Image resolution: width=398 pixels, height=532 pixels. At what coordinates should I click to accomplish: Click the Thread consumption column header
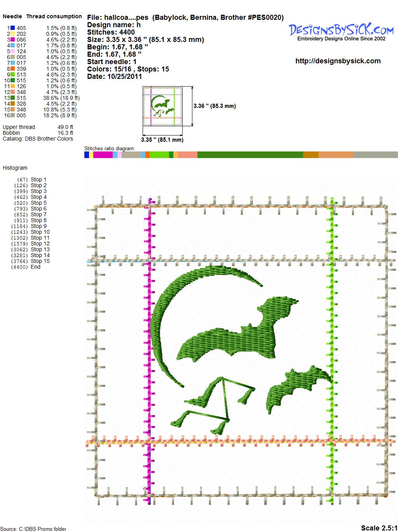coord(54,16)
